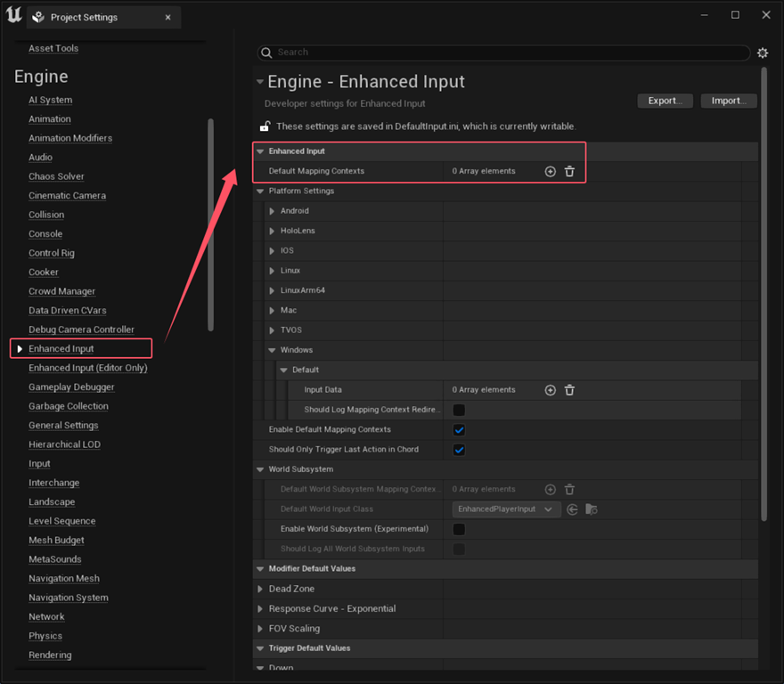784x684 pixels.
Task: Click the unlocked padlock icon for DefaultInput.ini
Action: click(265, 126)
